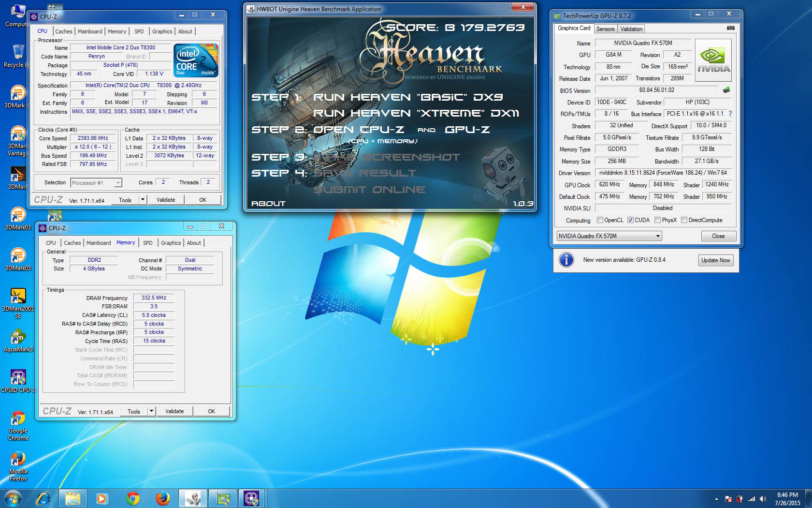Open 3DMark05 desktop shortcut

(x=18, y=258)
